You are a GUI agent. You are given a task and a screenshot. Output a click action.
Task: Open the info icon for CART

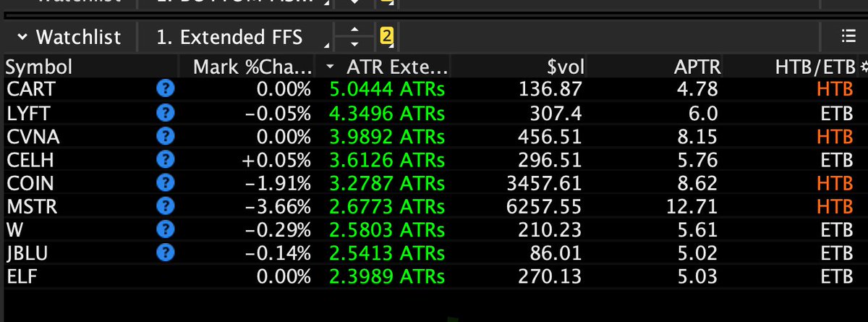166,90
